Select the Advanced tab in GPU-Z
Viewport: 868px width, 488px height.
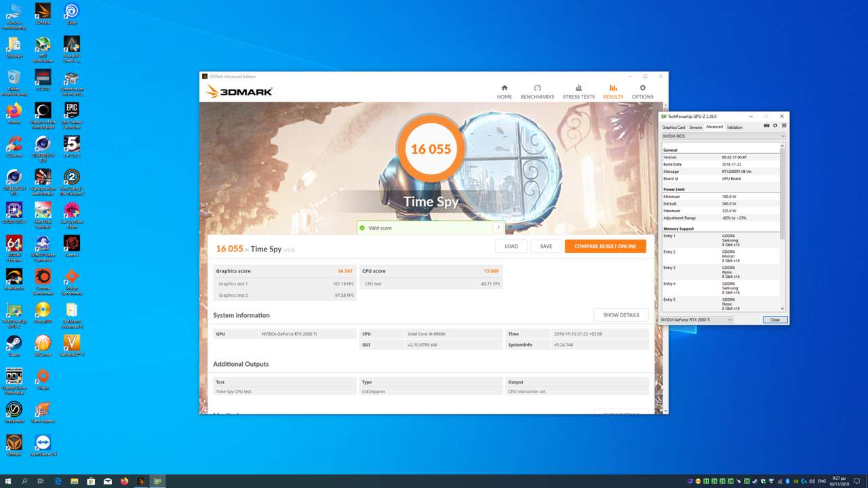(714, 127)
